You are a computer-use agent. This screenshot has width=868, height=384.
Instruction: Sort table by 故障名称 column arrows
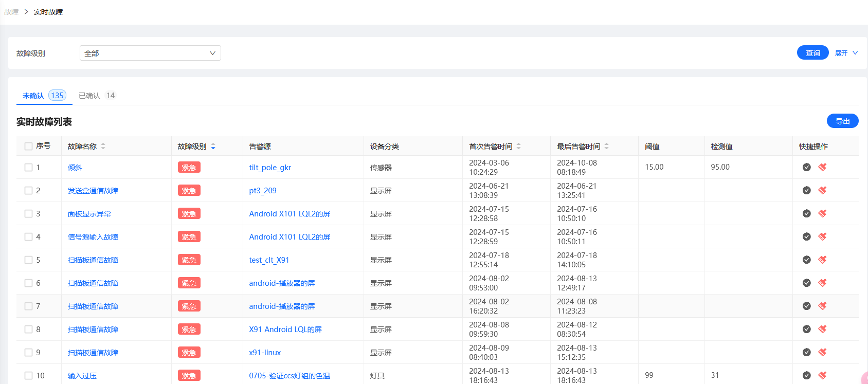pyautogui.click(x=103, y=147)
